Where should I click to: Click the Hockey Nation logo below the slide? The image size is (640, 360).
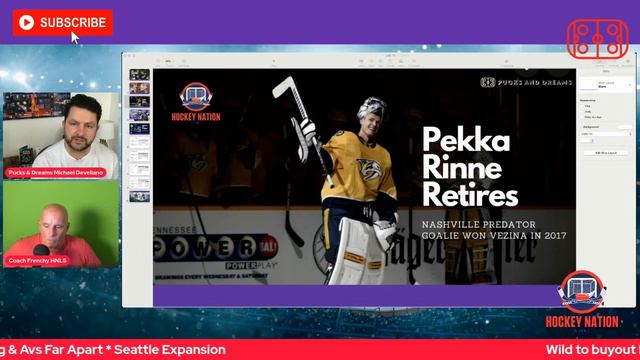[582, 300]
